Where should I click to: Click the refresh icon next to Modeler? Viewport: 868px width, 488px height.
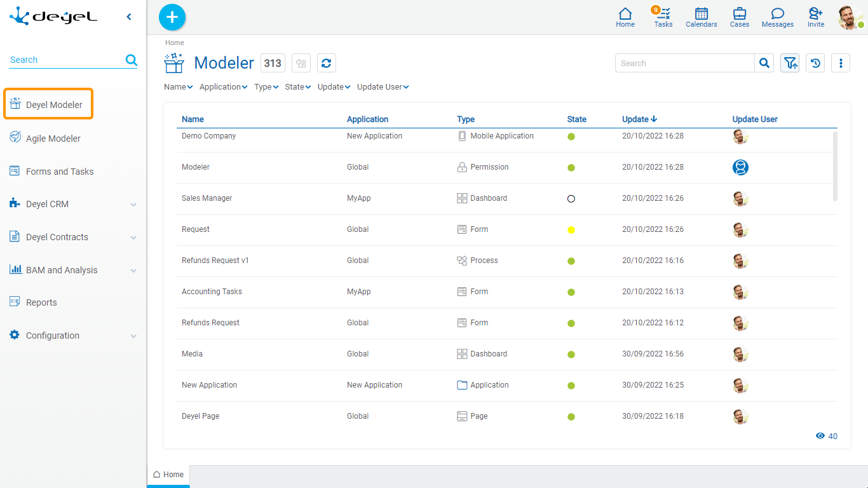click(327, 63)
